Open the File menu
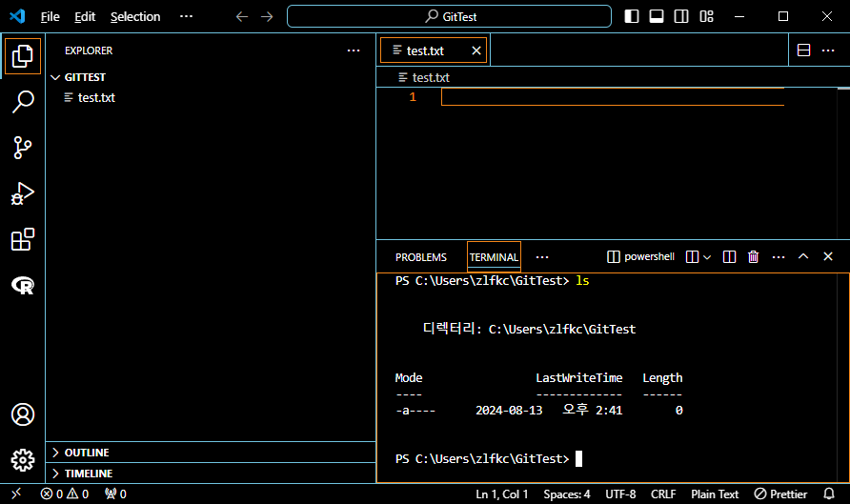Image resolution: width=850 pixels, height=504 pixels. click(x=51, y=17)
